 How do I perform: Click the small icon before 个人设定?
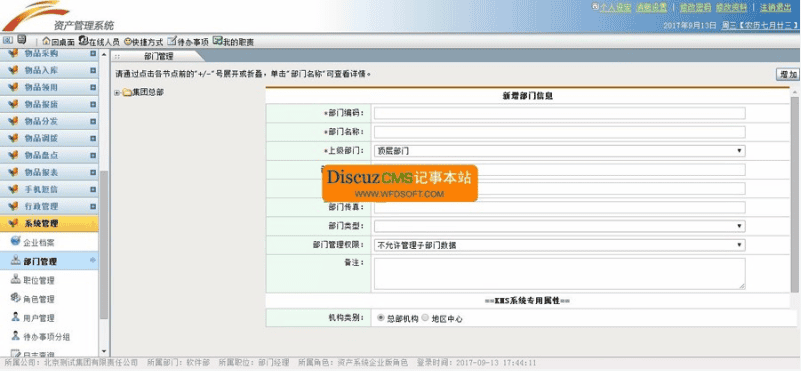point(595,7)
